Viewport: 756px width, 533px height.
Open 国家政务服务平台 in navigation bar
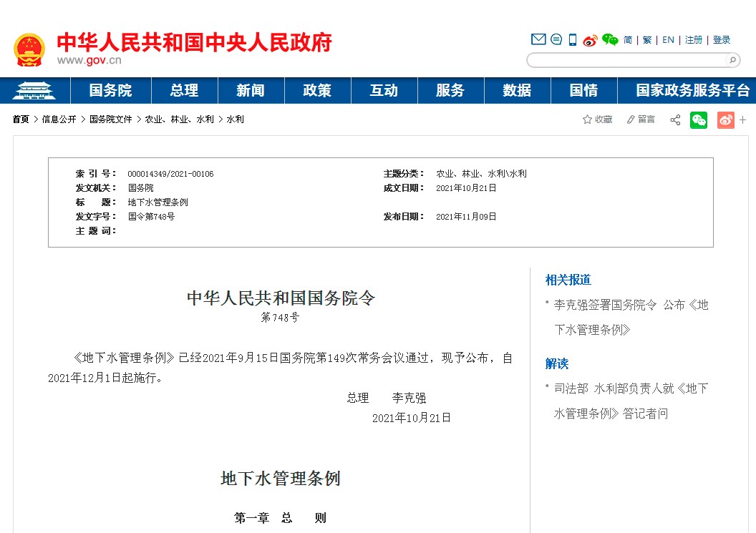click(692, 90)
